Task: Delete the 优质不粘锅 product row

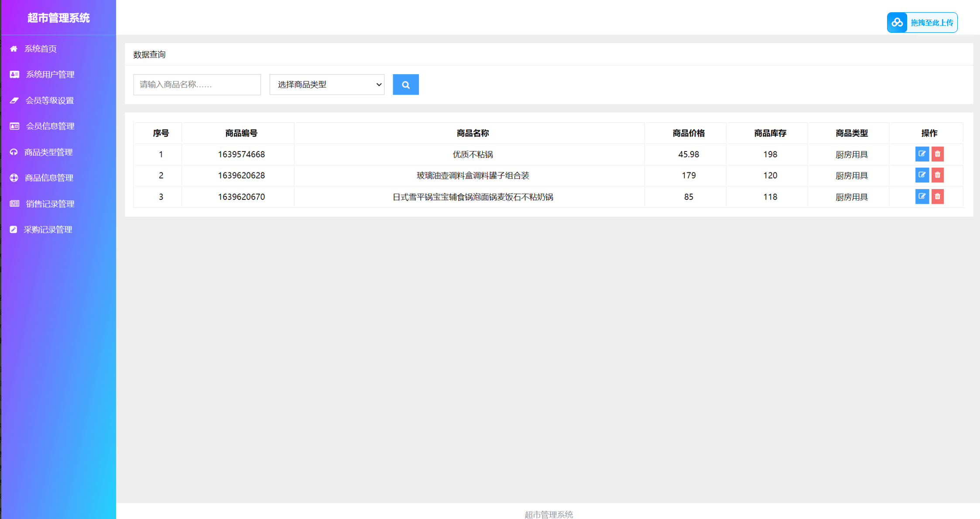Action: coord(937,154)
